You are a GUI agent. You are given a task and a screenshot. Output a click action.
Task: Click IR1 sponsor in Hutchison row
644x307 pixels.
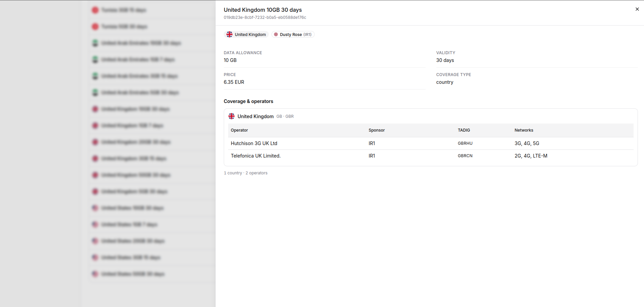click(372, 143)
